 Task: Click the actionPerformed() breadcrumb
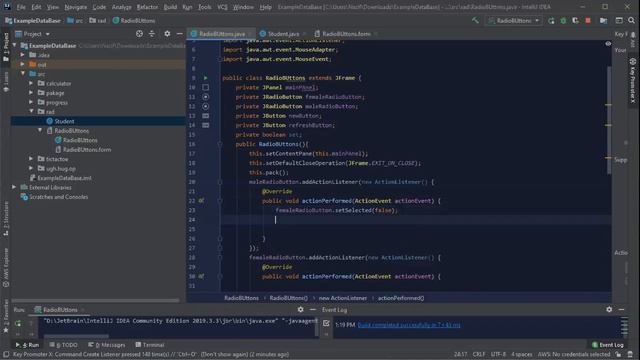[x=401, y=298]
